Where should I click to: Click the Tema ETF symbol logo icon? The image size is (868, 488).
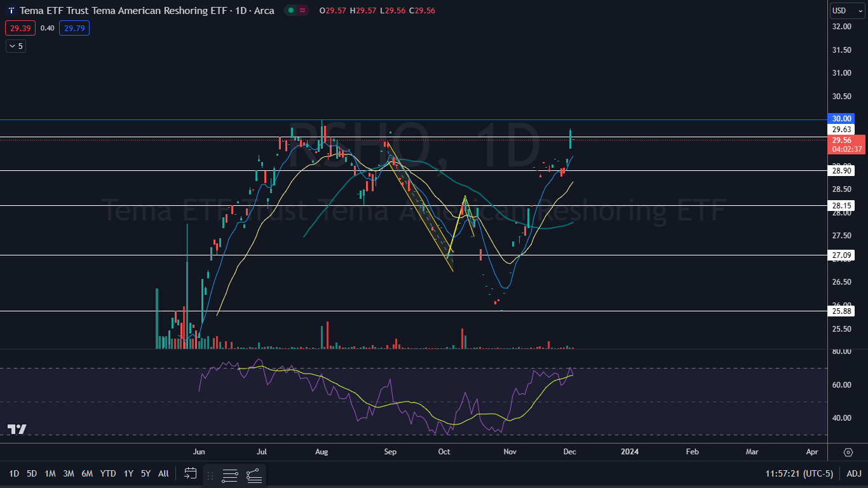point(11,11)
